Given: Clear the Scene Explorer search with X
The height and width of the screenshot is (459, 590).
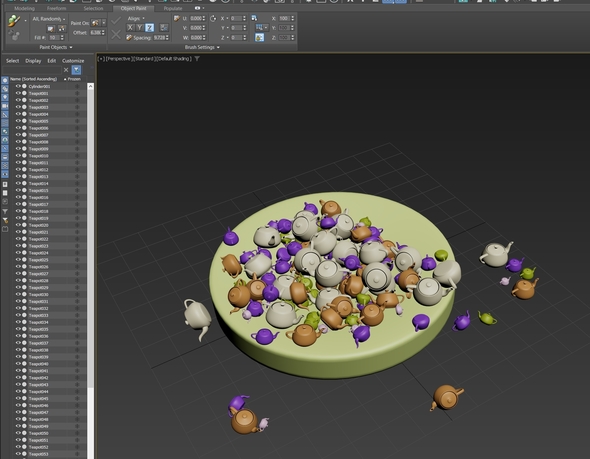Looking at the screenshot, I should (x=66, y=70).
